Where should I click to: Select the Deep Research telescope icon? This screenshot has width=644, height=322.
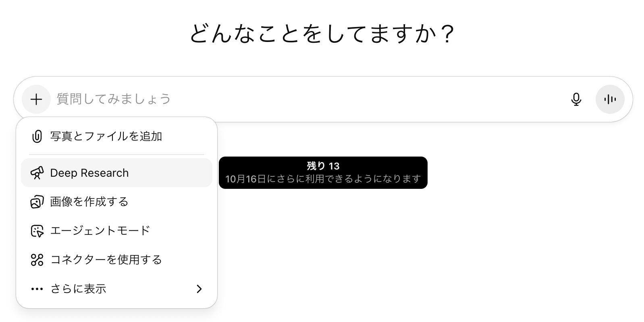[37, 173]
